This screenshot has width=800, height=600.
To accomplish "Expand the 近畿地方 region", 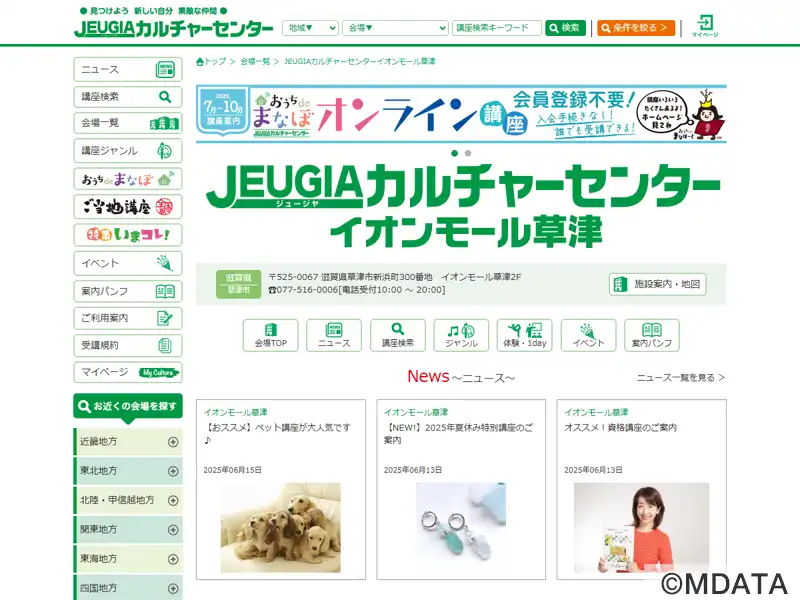I will click(128, 442).
